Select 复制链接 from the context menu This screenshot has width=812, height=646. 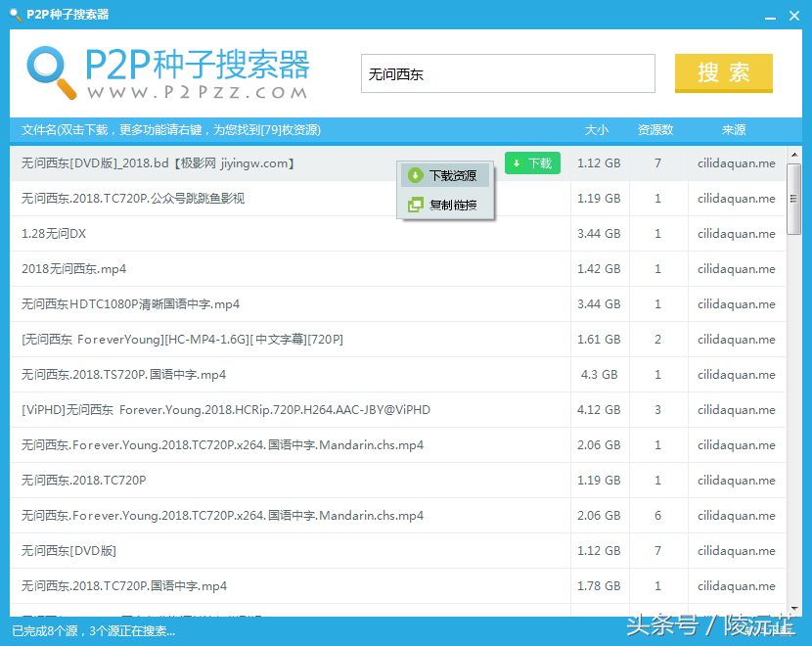[445, 205]
